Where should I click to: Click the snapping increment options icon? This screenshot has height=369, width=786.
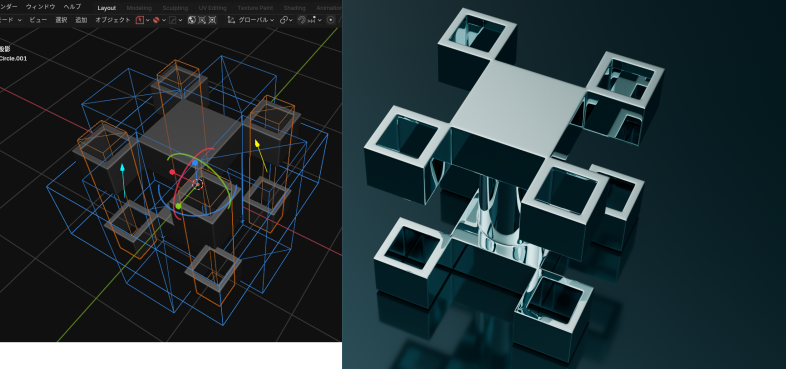[x=312, y=20]
